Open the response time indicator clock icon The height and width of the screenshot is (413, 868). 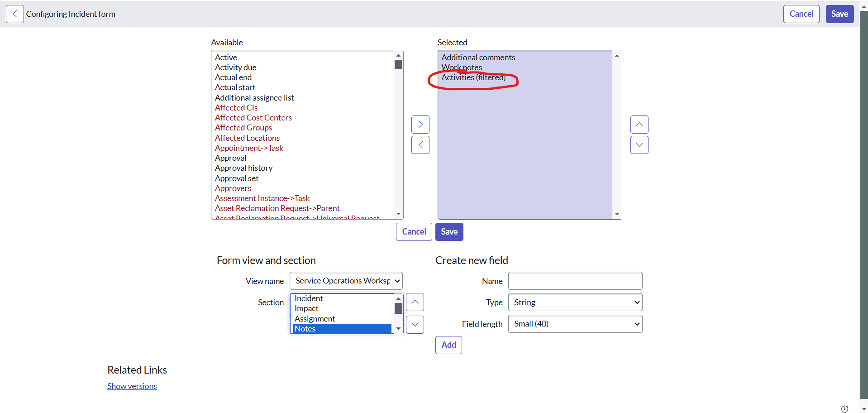[x=845, y=408]
